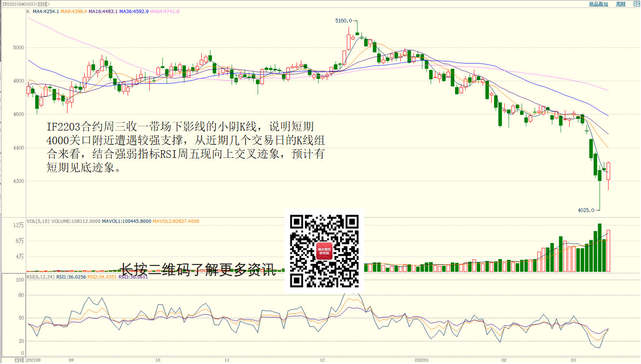Click the RSI(6,12,24) indicator title
Screen dimensions: 641x364
tap(40, 277)
